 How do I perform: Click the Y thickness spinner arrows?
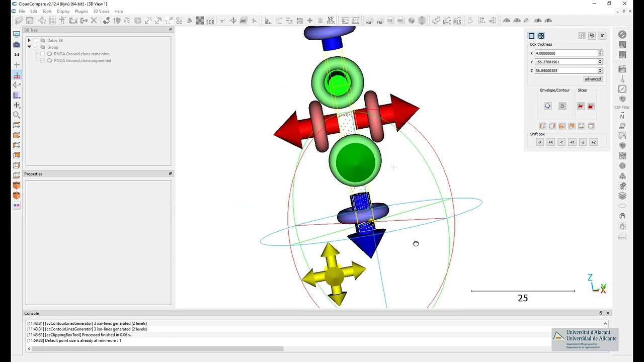pyautogui.click(x=600, y=62)
